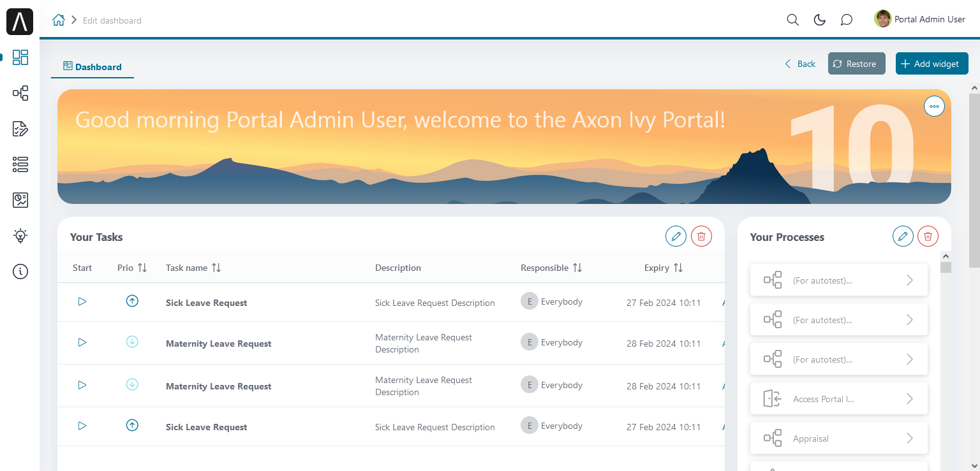Click priority icon of last Sick Leave row
This screenshot has height=471, width=980.
[132, 425]
